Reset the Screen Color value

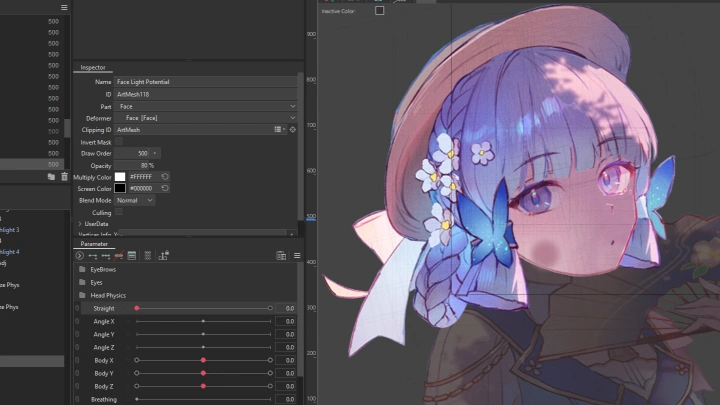(165, 188)
